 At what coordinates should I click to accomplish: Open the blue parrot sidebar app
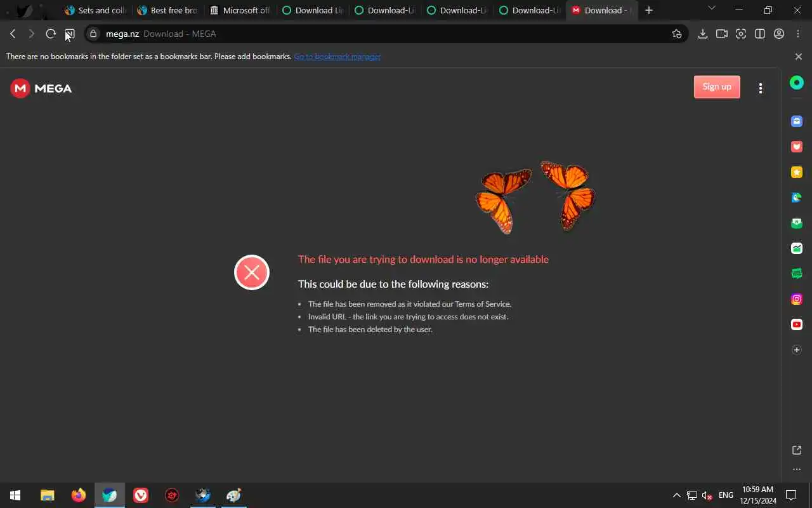pos(797,197)
